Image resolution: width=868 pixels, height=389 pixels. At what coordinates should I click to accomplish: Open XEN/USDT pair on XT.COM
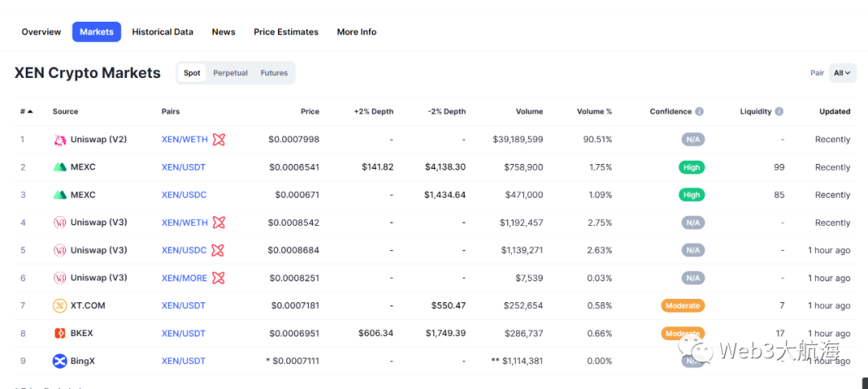coord(184,305)
